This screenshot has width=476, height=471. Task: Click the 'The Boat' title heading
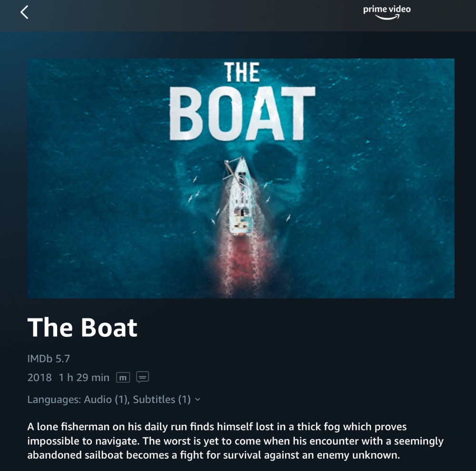click(x=82, y=327)
